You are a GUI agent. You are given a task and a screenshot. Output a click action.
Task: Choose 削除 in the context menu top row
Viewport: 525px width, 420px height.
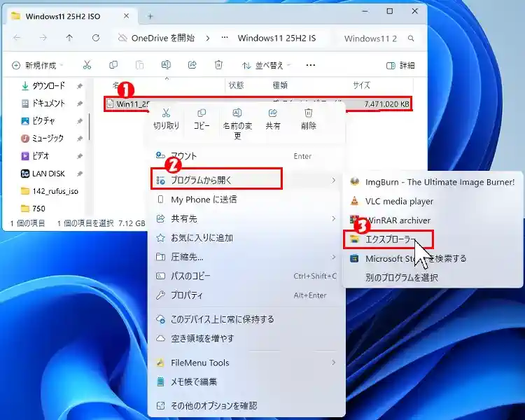point(309,119)
